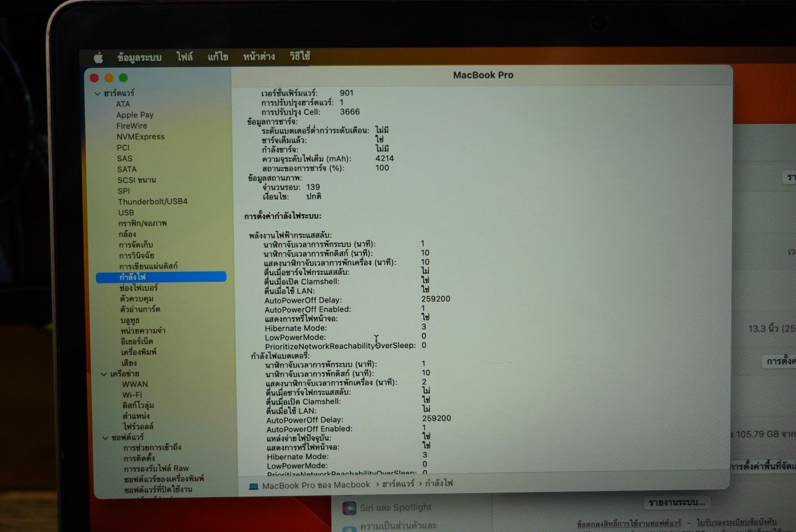Select the highlighted กำลังไฟ sidebar item
Image resolution: width=796 pixels, height=532 pixels.
pyautogui.click(x=161, y=277)
